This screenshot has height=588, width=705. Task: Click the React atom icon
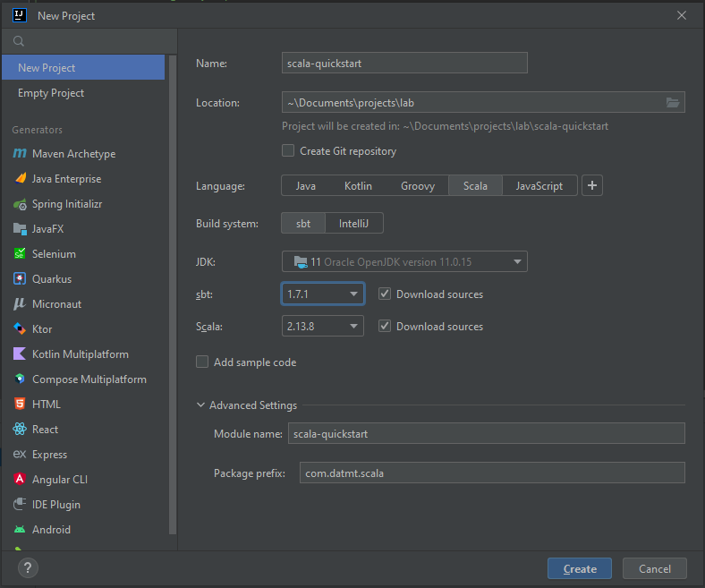coord(20,430)
